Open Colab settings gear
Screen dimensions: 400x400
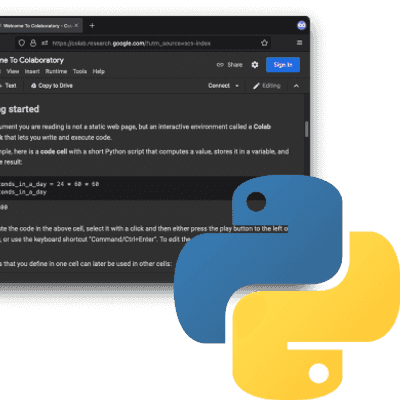pyautogui.click(x=255, y=65)
